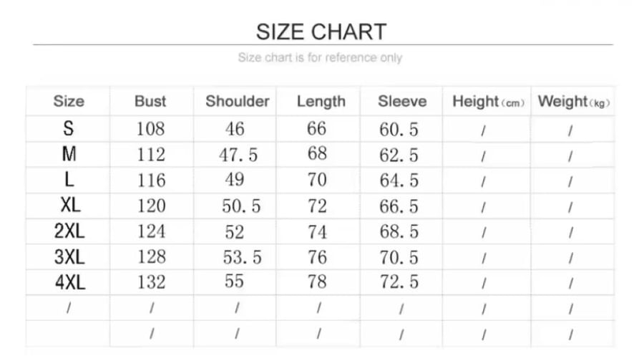Select shoulder value 53.5
Viewport: 644px width, 361px height.
click(x=243, y=257)
